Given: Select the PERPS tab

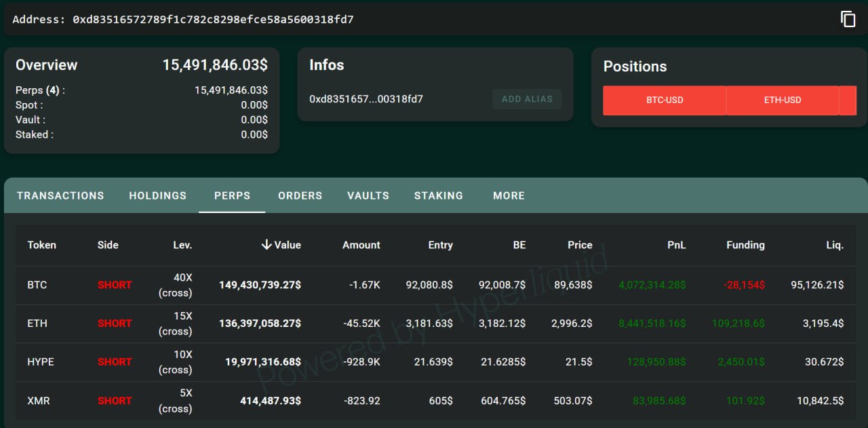Looking at the screenshot, I should pyautogui.click(x=232, y=195).
